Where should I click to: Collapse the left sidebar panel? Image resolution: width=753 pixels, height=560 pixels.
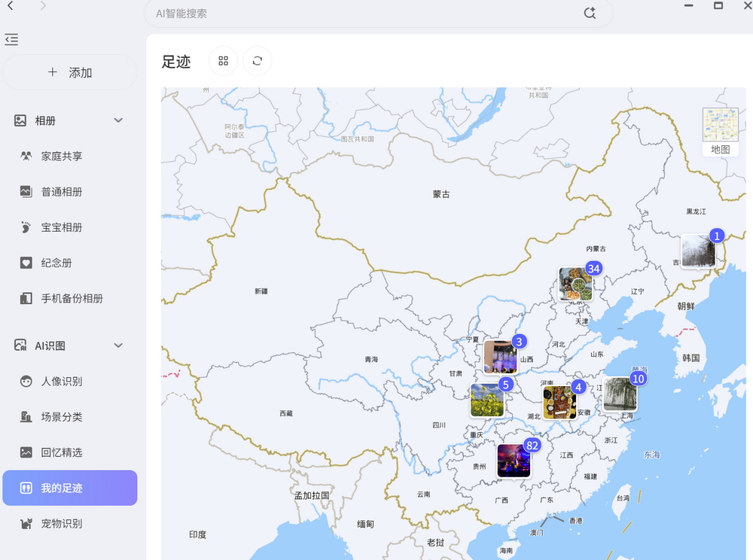pos(11,40)
